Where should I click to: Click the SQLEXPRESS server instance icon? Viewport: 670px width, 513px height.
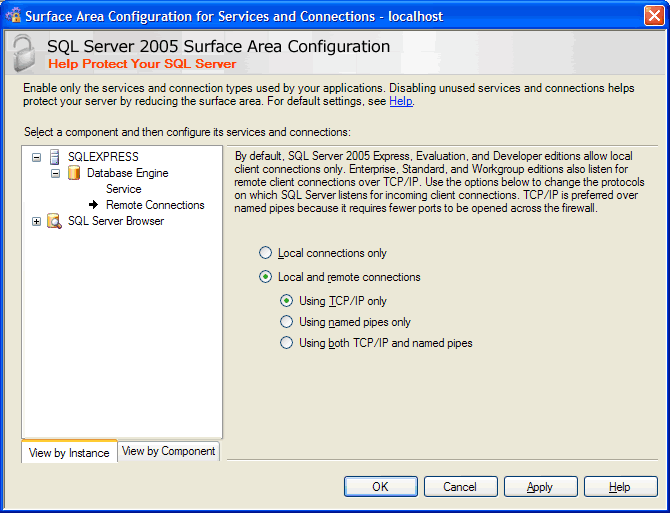tap(54, 157)
